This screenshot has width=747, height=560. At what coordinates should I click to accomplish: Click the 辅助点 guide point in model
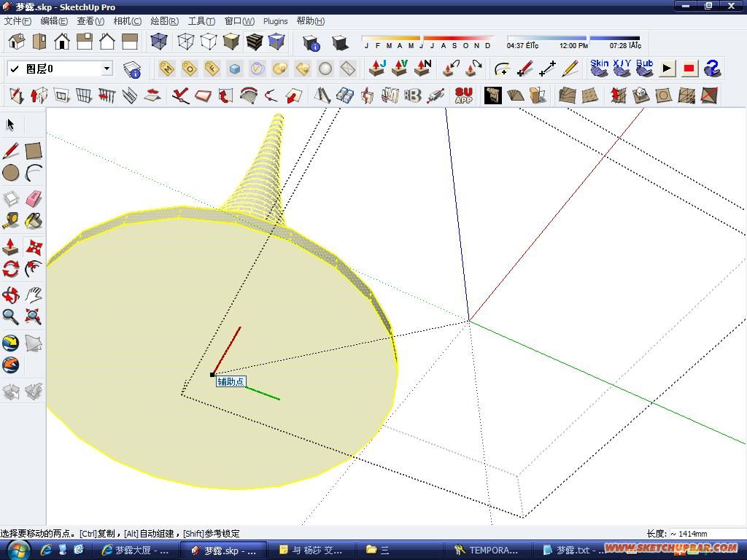pyautogui.click(x=212, y=375)
